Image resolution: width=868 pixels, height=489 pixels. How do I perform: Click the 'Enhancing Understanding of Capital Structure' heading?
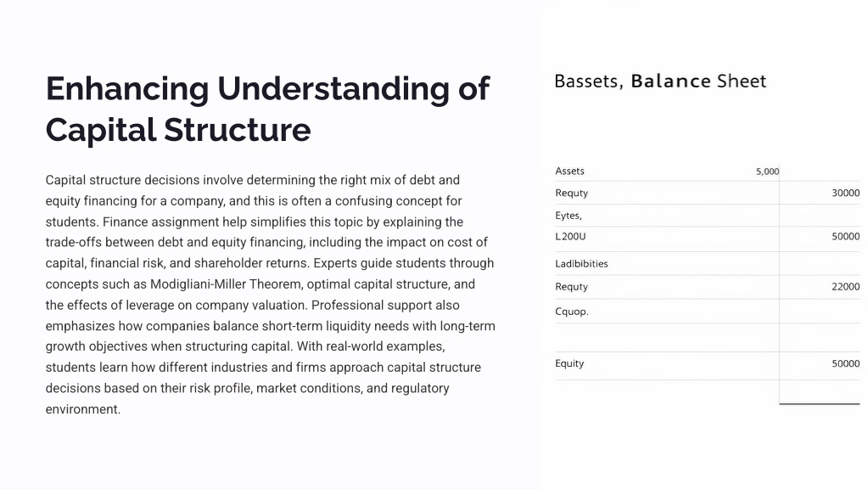click(268, 110)
